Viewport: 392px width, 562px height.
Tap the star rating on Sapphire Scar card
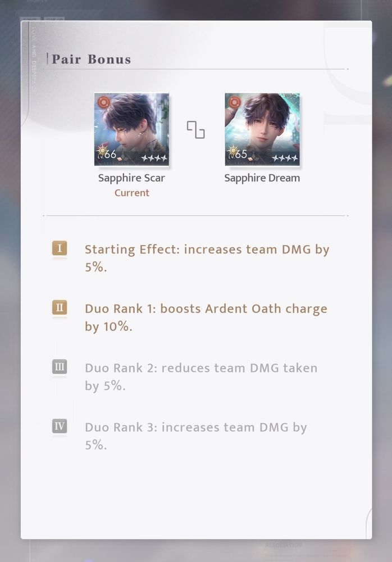(x=154, y=158)
